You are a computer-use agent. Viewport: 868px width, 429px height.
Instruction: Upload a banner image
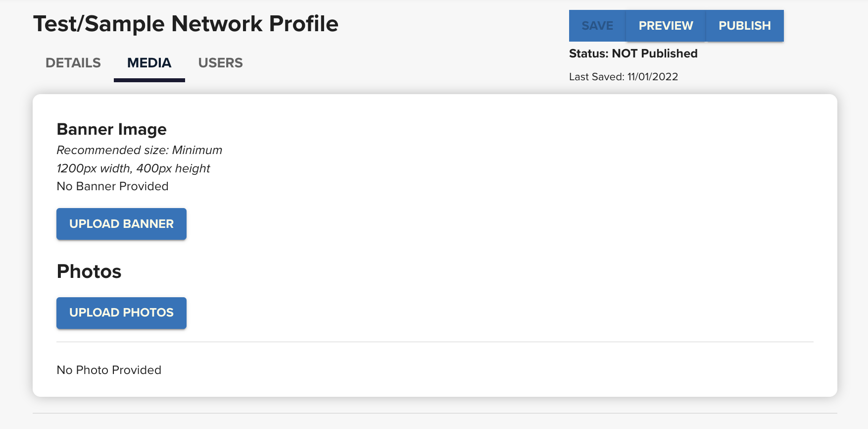coord(121,224)
